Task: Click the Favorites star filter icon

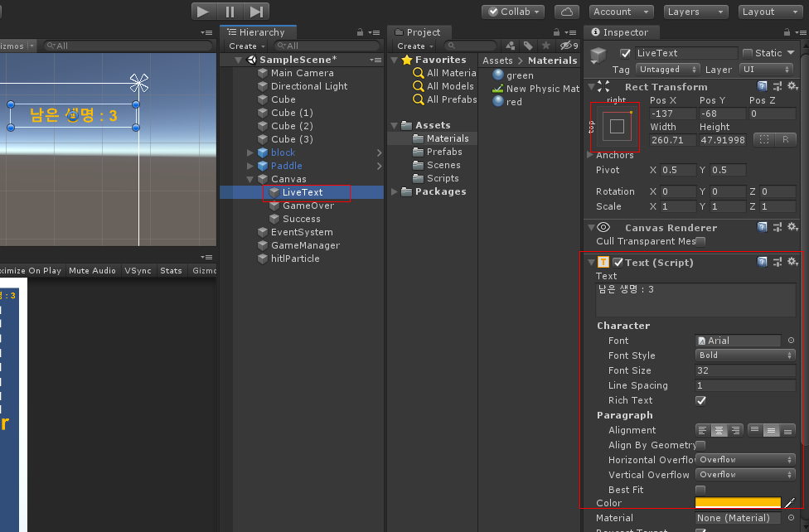Action: pos(546,46)
